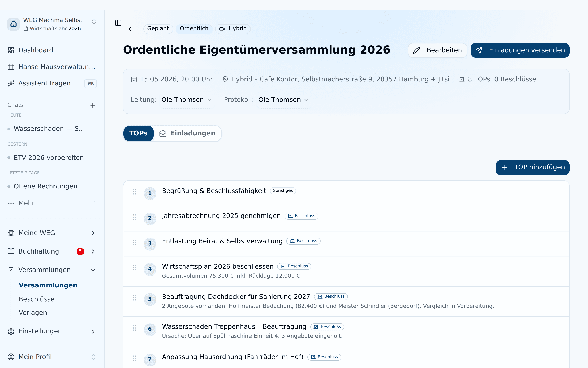Viewport: 588px width, 368px height.
Task: Click number badge 4 of Wirtschaftsplan
Action: [150, 269]
